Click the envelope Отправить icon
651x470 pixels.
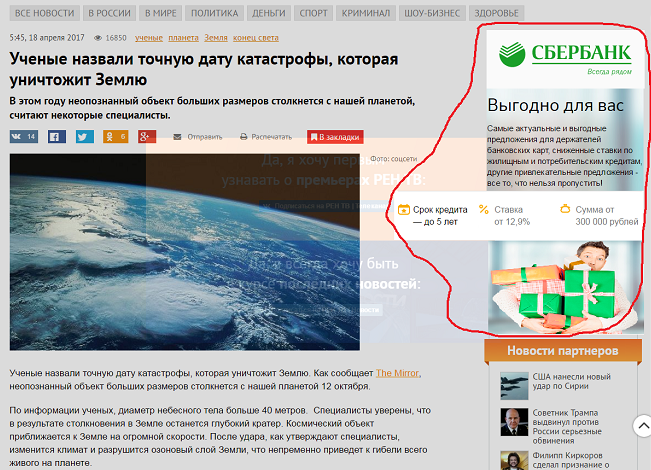pyautogui.click(x=177, y=137)
